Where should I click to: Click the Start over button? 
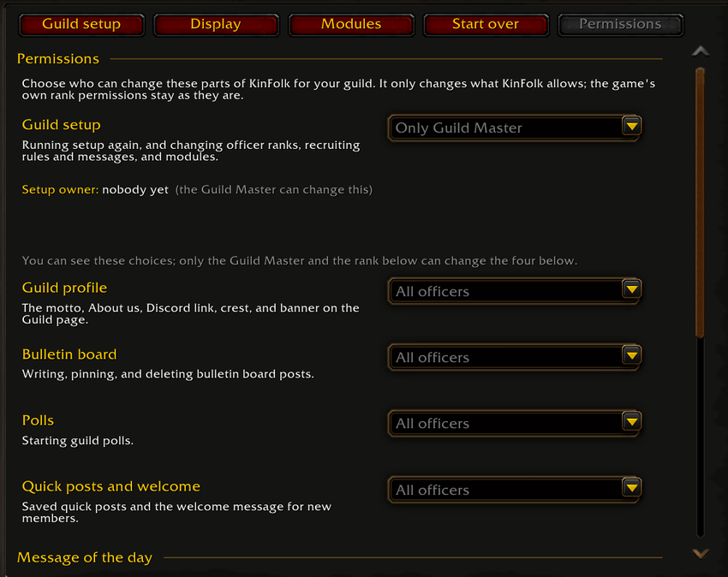click(x=486, y=24)
